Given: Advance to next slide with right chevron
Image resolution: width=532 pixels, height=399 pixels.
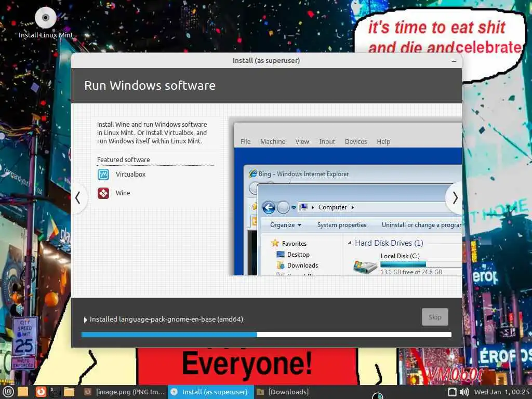Looking at the screenshot, I should [x=455, y=198].
